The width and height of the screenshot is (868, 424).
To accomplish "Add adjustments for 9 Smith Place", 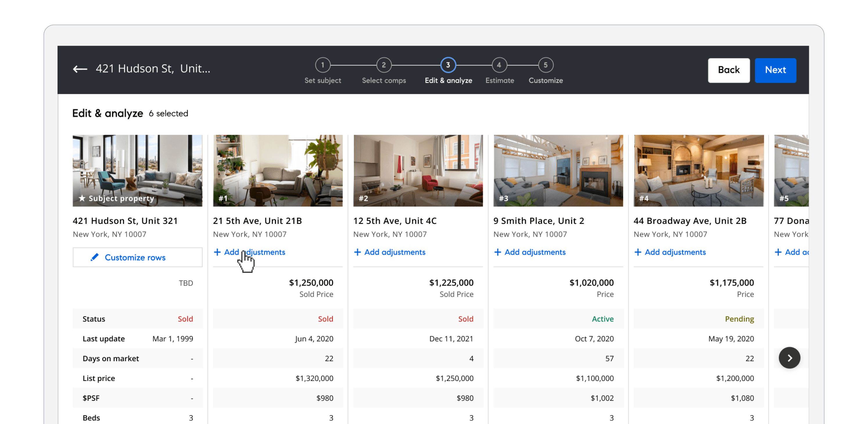I will click(x=530, y=252).
